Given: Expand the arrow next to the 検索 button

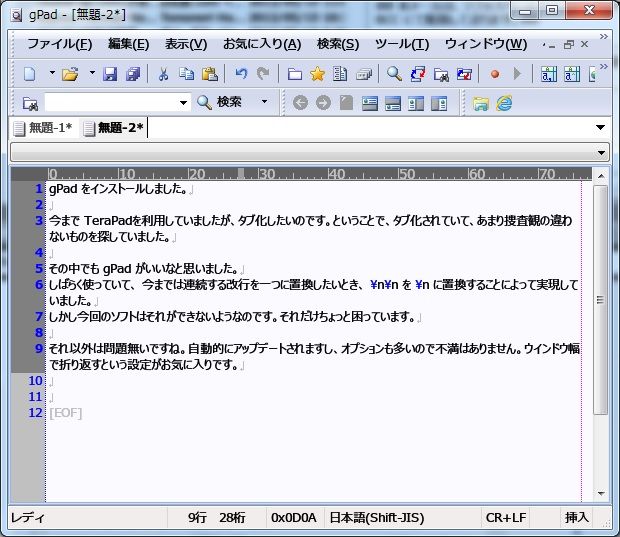Looking at the screenshot, I should (265, 102).
